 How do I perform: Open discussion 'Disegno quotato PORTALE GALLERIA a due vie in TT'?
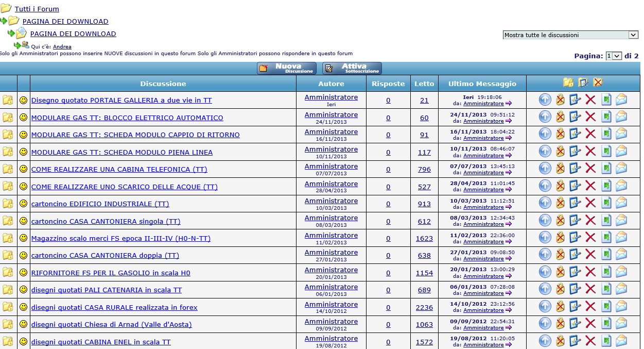coord(121,101)
